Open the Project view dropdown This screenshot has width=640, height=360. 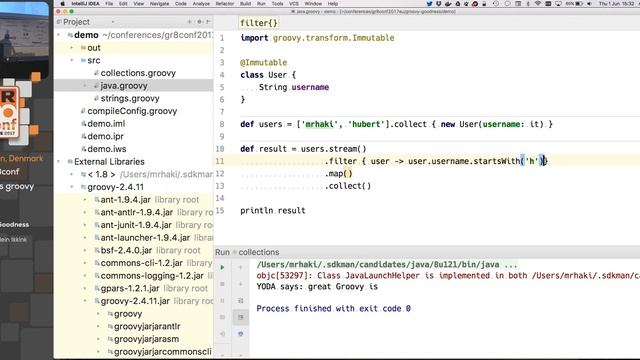click(113, 22)
